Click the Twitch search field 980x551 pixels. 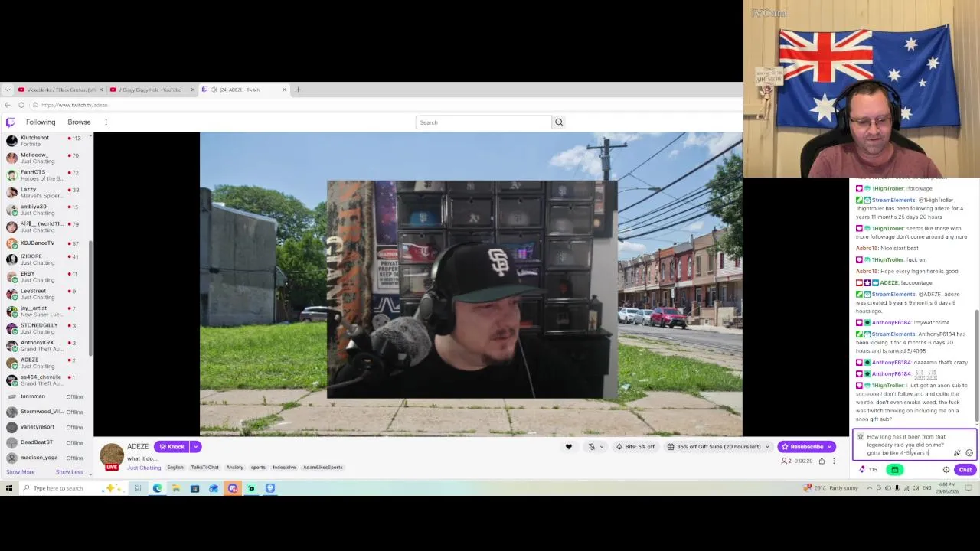[x=484, y=122]
